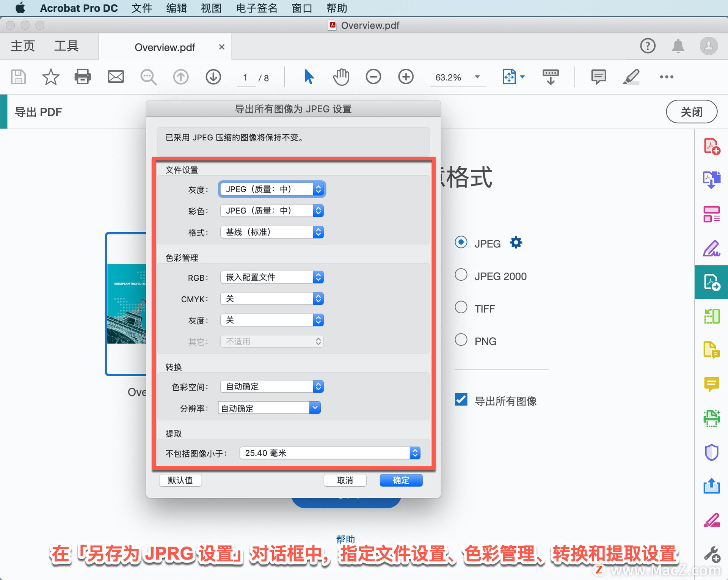728x580 pixels.
Task: Click the email envelope icon
Action: point(116,77)
